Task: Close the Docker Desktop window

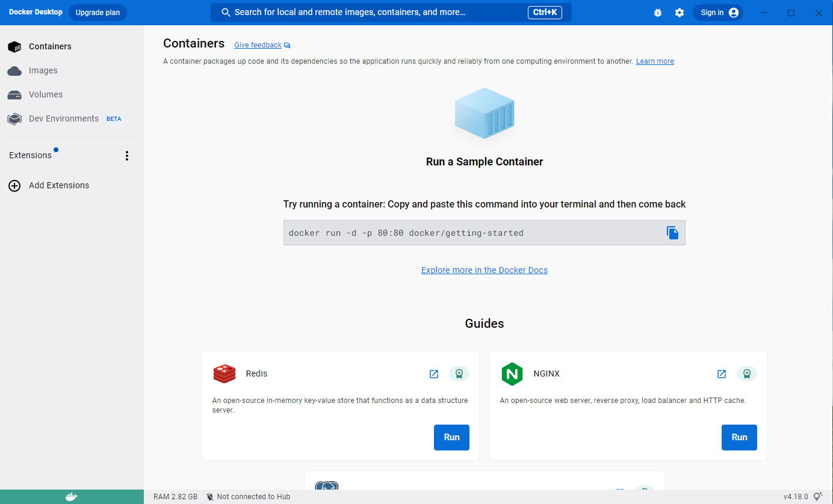Action: point(819,13)
